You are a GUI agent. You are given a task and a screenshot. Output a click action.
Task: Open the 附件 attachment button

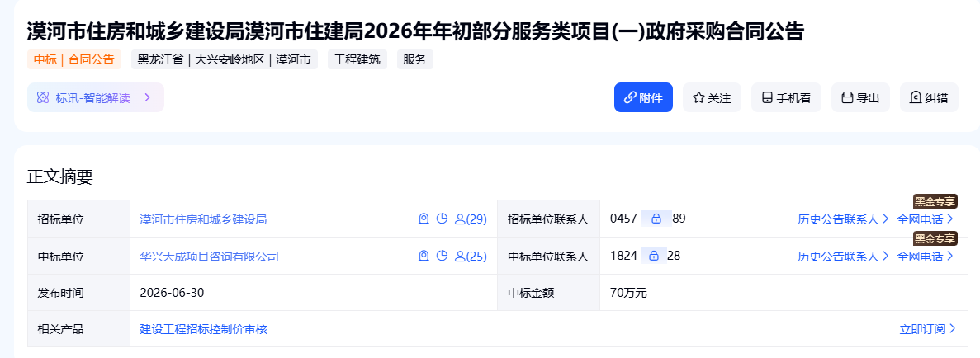tap(643, 97)
